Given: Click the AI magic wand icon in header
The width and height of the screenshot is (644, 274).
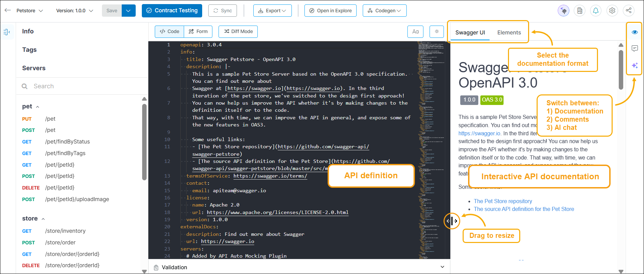Looking at the screenshot, I should [x=564, y=11].
